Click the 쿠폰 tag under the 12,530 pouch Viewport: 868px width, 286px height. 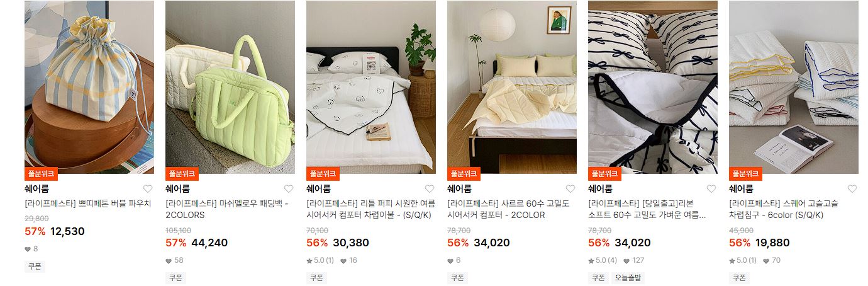click(35, 266)
